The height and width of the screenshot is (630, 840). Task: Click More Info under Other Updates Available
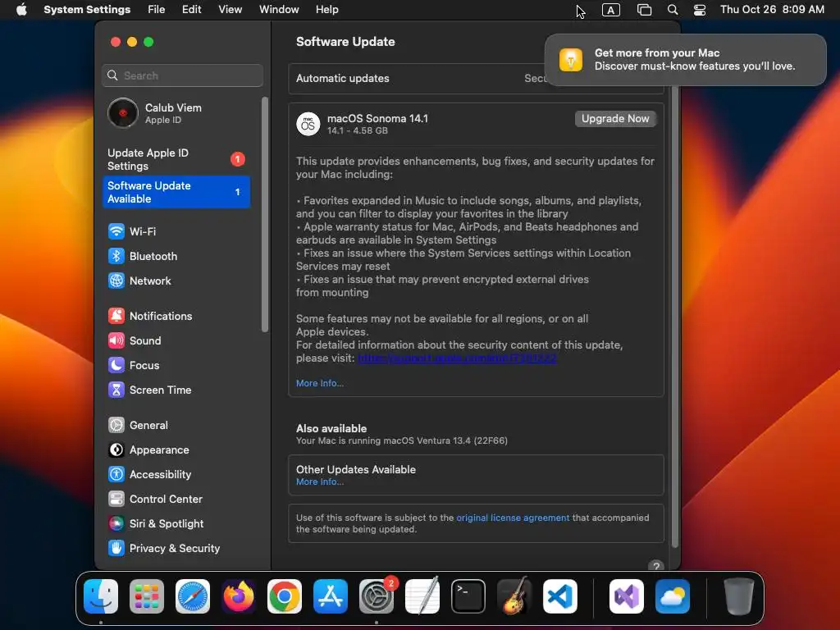point(320,482)
